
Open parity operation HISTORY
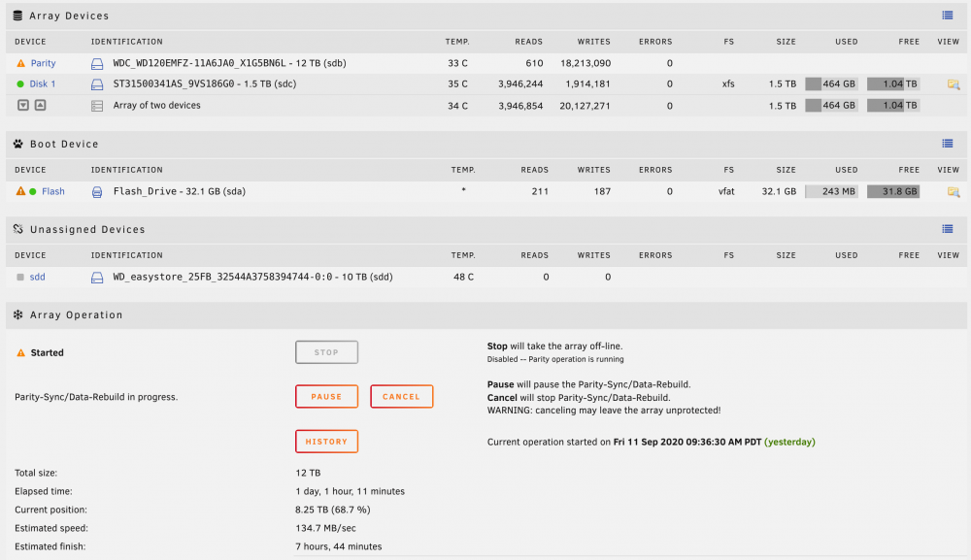[326, 442]
